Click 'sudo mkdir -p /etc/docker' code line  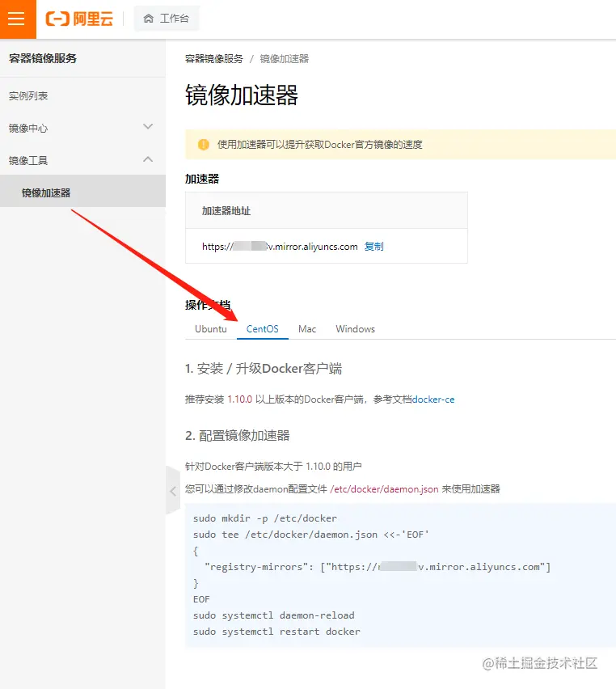(x=265, y=518)
